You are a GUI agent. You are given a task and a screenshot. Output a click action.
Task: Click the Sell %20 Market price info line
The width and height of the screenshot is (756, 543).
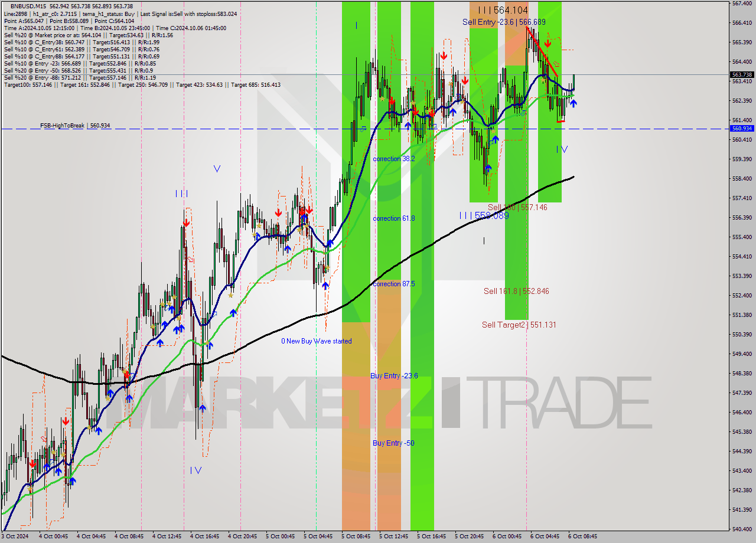tap(88, 35)
